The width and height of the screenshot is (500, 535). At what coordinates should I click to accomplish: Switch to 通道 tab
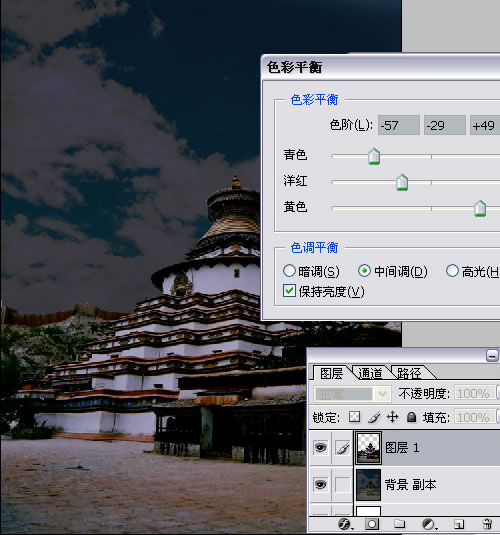[370, 373]
